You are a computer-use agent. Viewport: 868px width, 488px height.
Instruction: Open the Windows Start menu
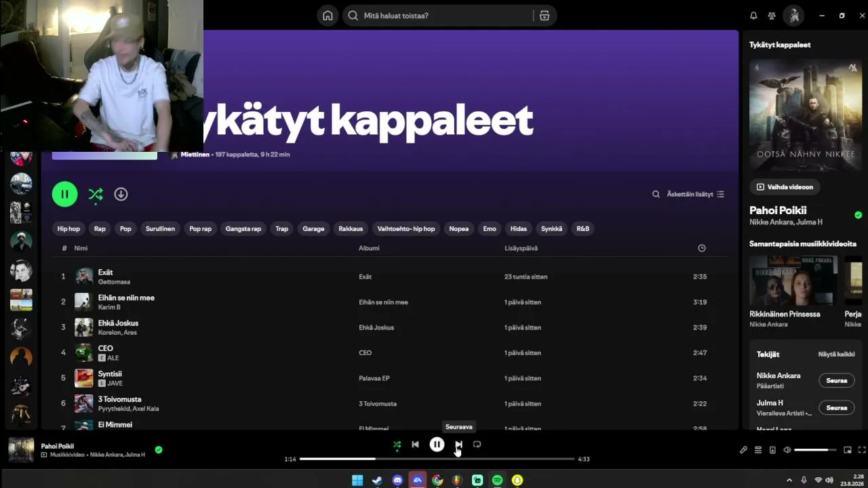click(x=357, y=481)
